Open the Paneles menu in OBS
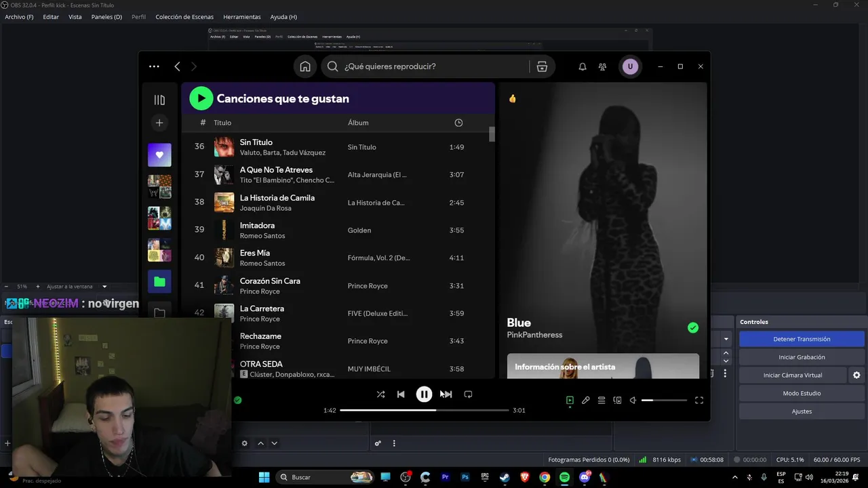Viewport: 868px width, 488px height. tap(106, 17)
